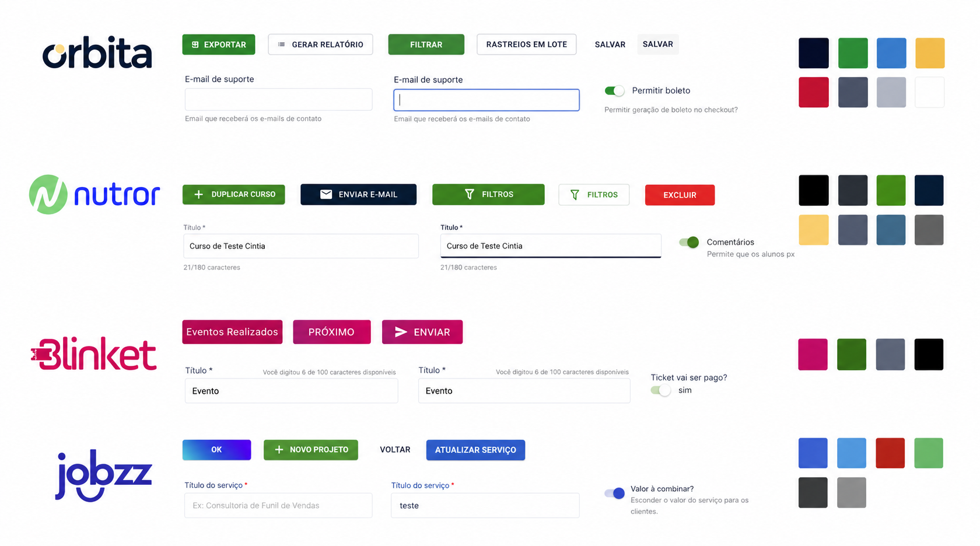Image resolution: width=980 pixels, height=546 pixels.
Task: Select the green swatch in Nutror palette
Action: (x=891, y=190)
